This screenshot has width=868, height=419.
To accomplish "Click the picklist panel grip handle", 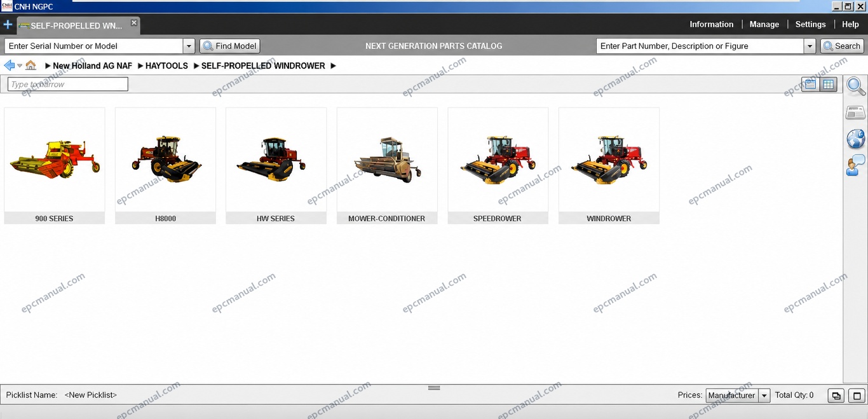I will (434, 387).
